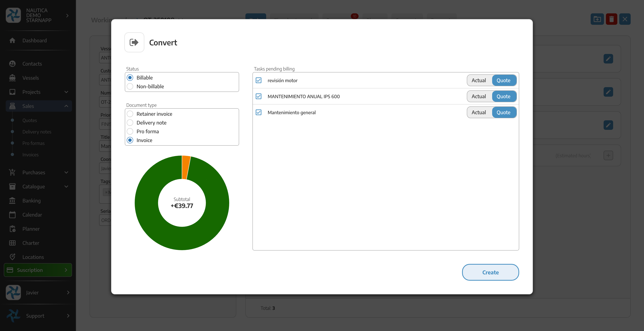This screenshot has height=331, width=644.
Task: Click the Convert arrow icon in dialog header
Action: (x=134, y=42)
